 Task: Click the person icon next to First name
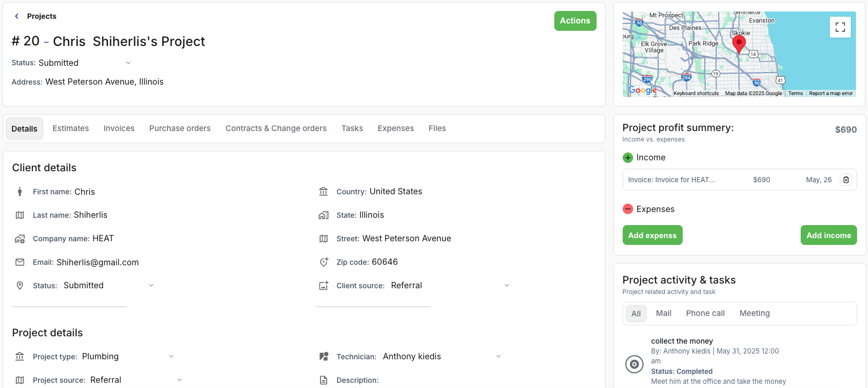click(x=20, y=192)
